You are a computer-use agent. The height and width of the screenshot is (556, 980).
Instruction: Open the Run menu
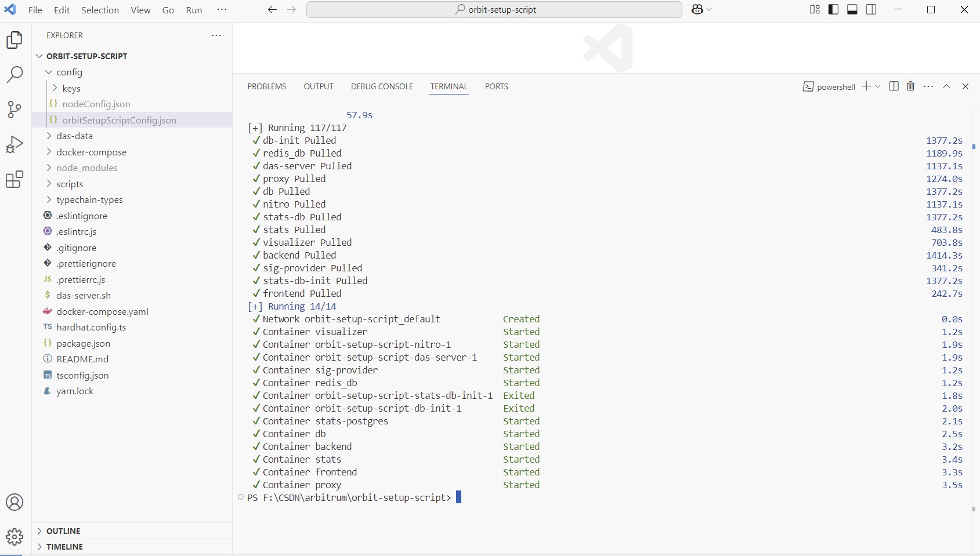[194, 10]
